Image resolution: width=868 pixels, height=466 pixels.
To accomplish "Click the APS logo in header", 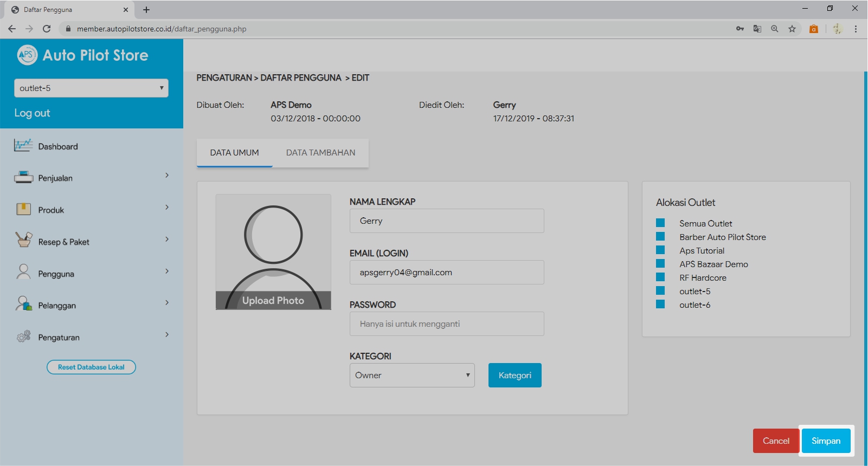I will pos(27,55).
